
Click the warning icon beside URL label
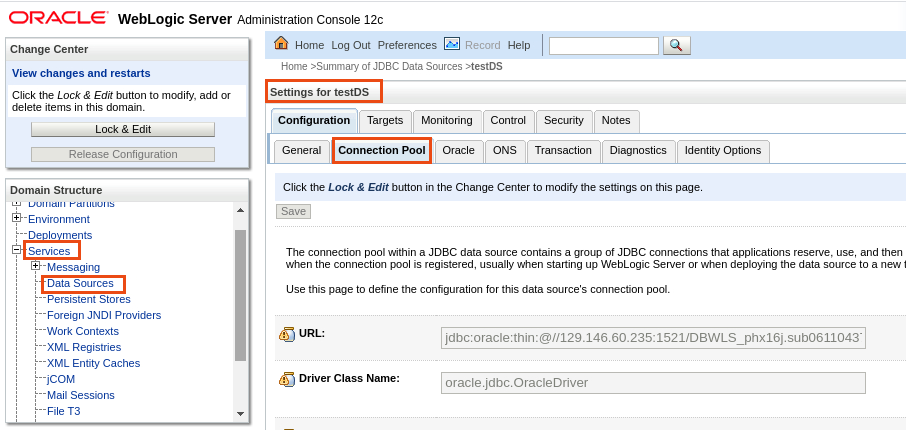pyautogui.click(x=287, y=334)
